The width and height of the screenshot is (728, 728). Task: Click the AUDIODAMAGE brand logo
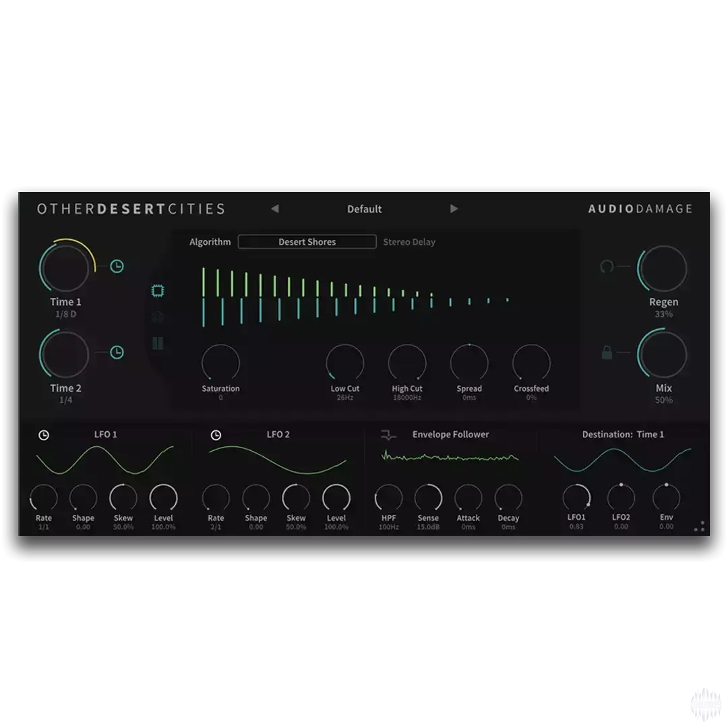pos(640,209)
